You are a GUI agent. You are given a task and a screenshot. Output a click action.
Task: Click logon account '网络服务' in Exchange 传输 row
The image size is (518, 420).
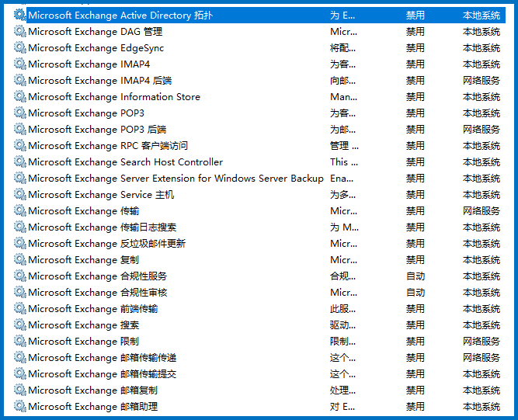pos(481,211)
